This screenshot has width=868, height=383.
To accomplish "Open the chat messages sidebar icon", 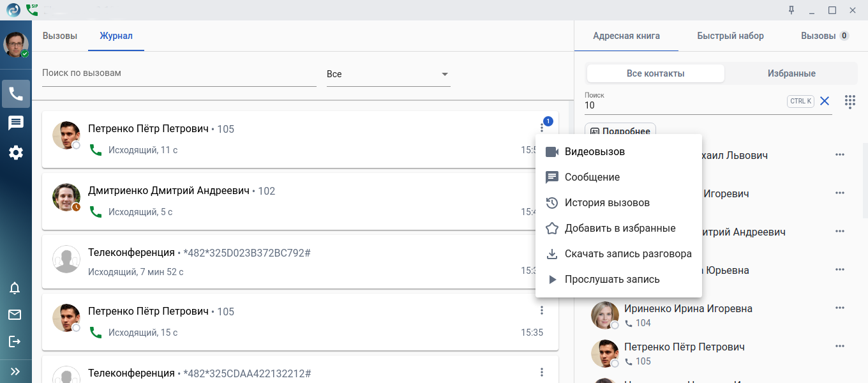I will point(16,123).
